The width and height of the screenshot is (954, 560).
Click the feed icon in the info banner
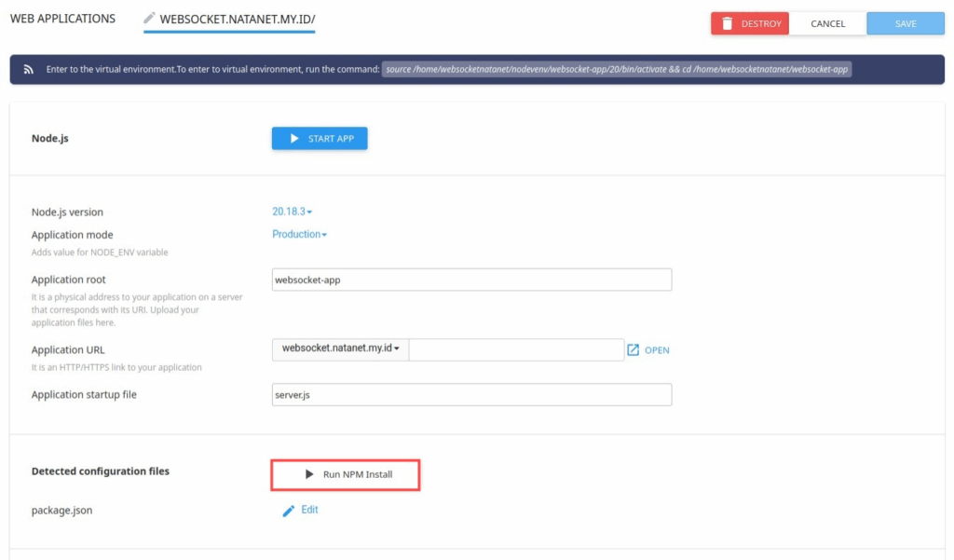(x=29, y=69)
